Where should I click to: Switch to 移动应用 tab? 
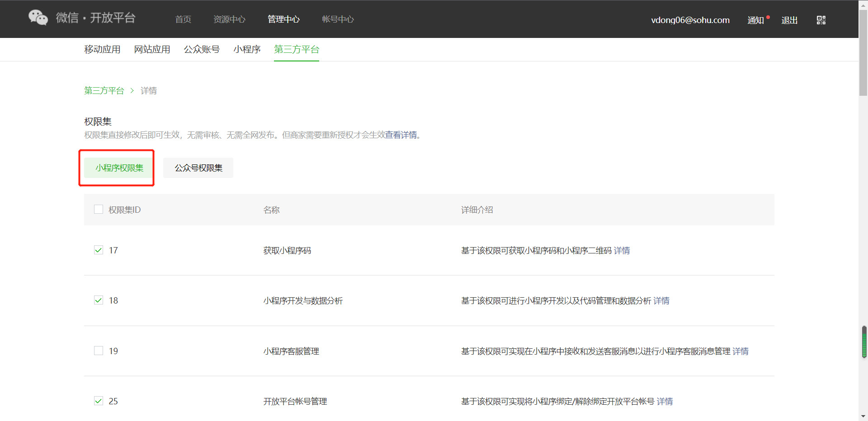[x=102, y=49]
